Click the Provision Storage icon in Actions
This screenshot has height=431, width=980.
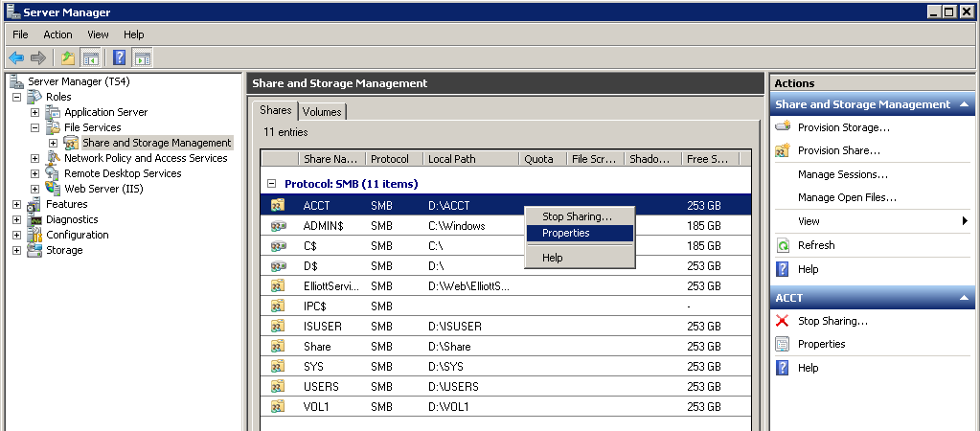click(783, 126)
